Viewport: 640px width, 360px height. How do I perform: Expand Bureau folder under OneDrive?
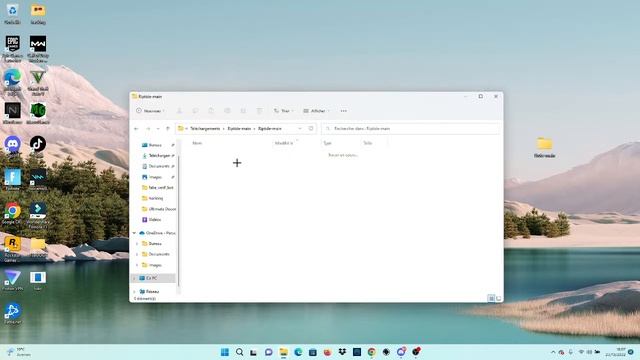pos(137,244)
